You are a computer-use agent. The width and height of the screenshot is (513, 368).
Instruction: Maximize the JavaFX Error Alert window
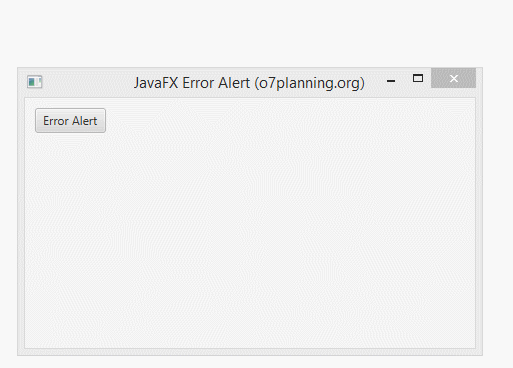[418, 78]
